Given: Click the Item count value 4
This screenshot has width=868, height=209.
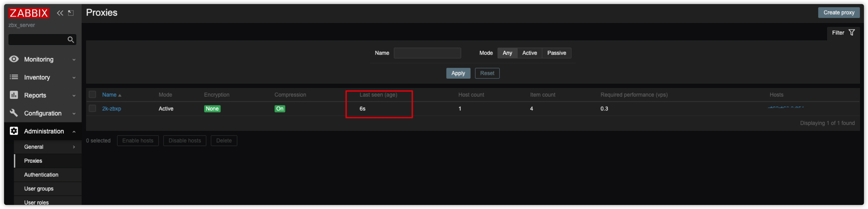Looking at the screenshot, I should [531, 109].
